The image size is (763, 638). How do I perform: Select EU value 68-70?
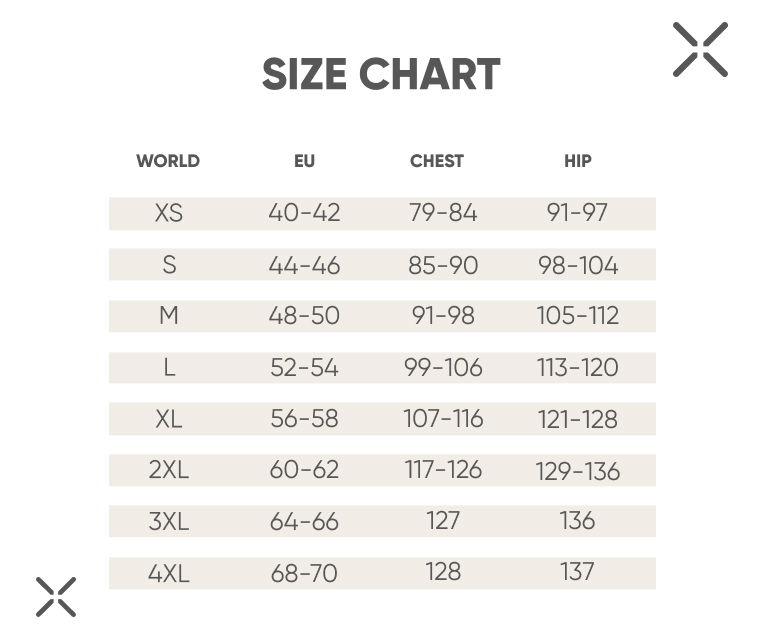[x=304, y=573]
